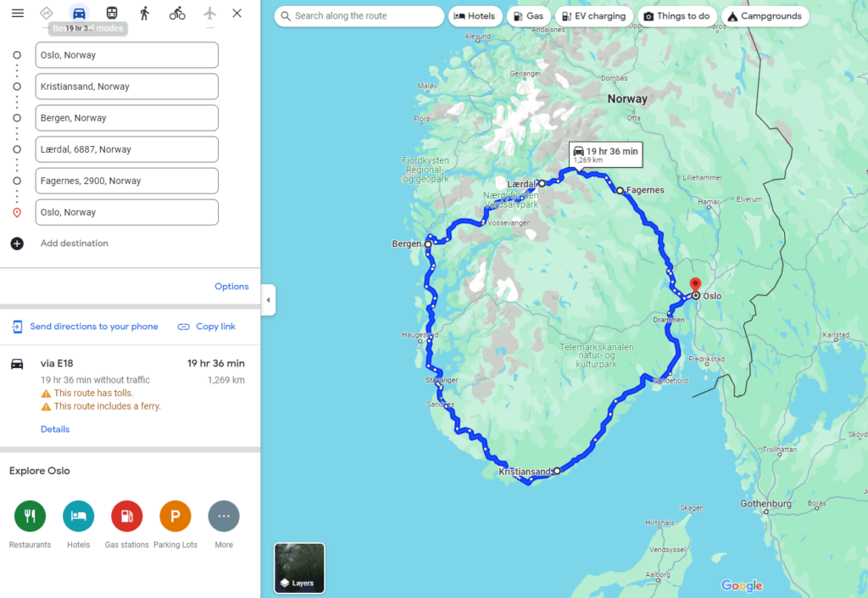Filter by Campgrounds chip
This screenshot has height=598, width=868.
[x=765, y=16]
